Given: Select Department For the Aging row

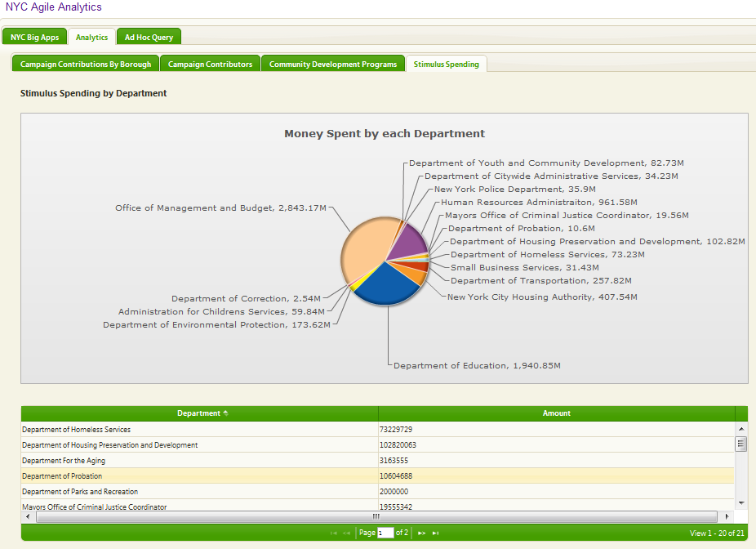Looking at the screenshot, I should click(x=377, y=460).
